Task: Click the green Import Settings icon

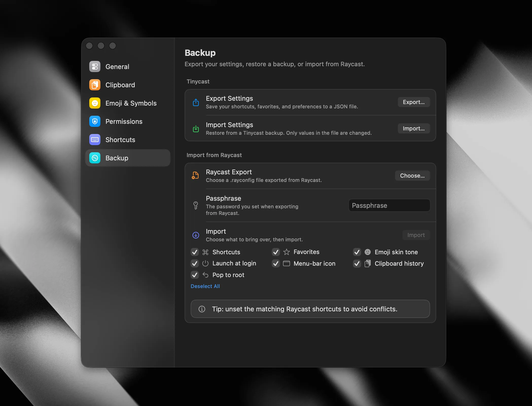Action: (196, 129)
